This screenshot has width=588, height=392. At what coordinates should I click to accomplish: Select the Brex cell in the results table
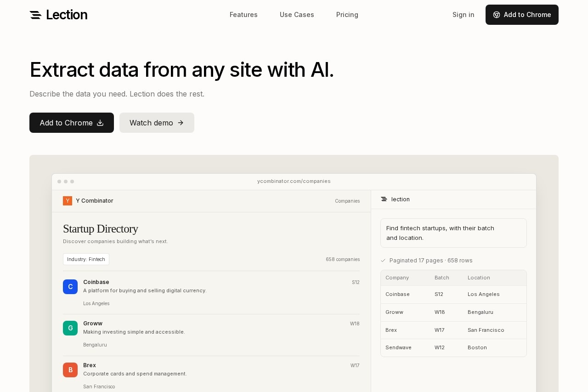coord(391,330)
